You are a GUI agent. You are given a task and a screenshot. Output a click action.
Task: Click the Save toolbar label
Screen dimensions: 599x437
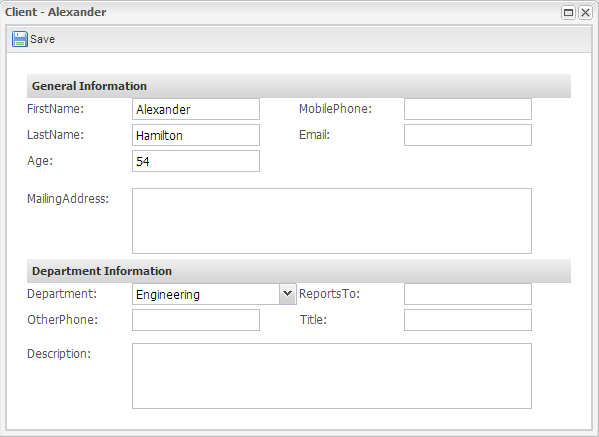42,39
